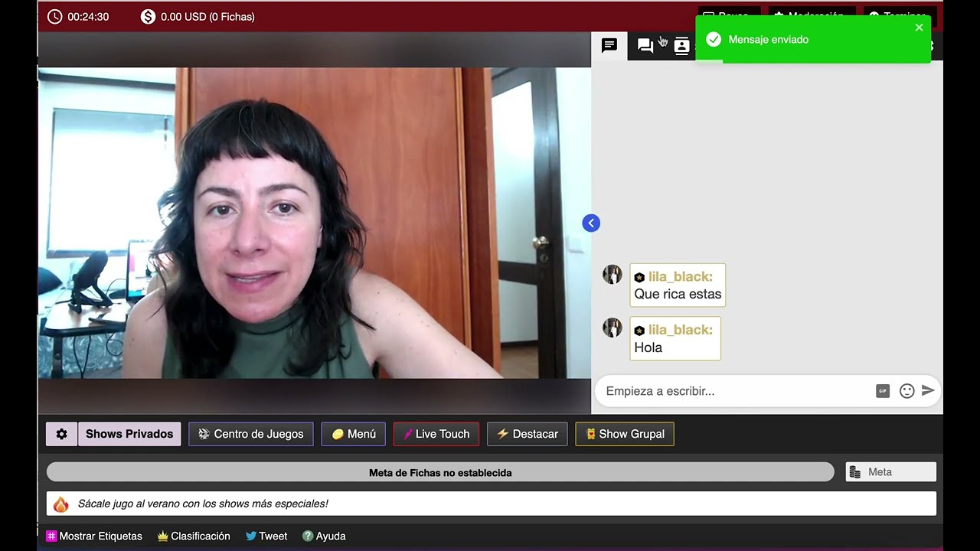This screenshot has width=980, height=551.
Task: Open the public chat tab
Action: point(609,46)
